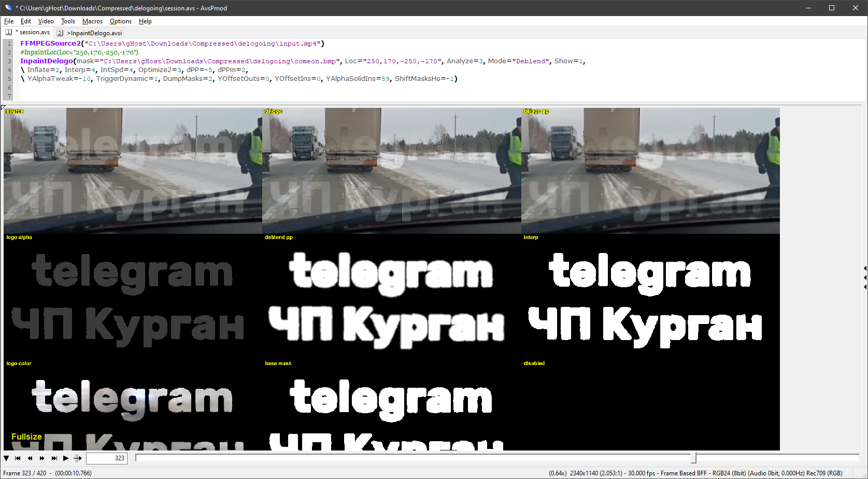Toggle the video preview with the down-triangle button
The height and width of the screenshot is (479, 868).
tap(6, 458)
